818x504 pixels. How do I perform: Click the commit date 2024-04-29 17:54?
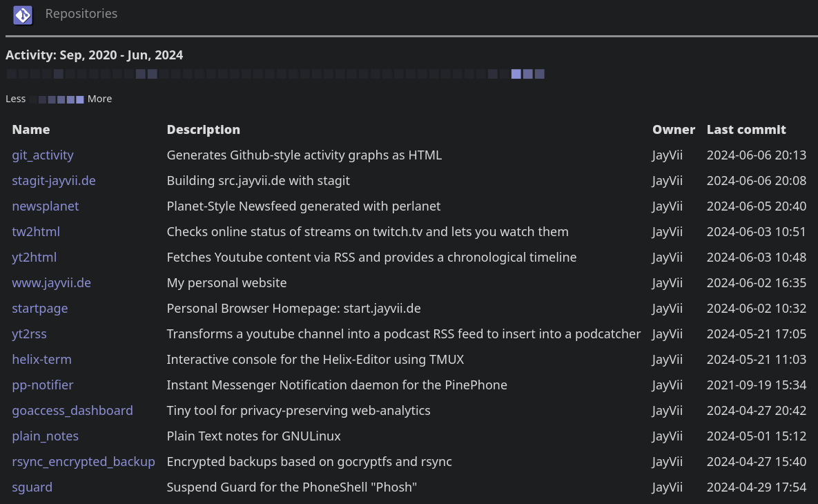pos(757,487)
